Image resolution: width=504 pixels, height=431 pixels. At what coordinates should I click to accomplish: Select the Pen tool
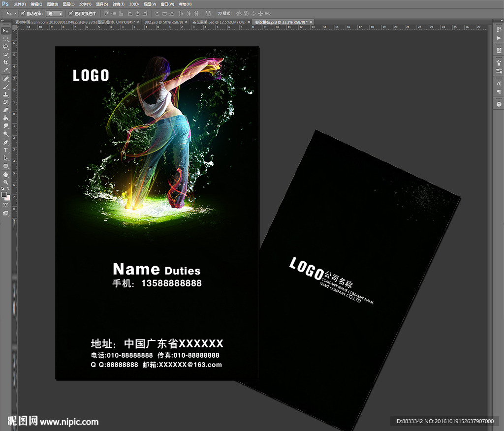(6, 142)
